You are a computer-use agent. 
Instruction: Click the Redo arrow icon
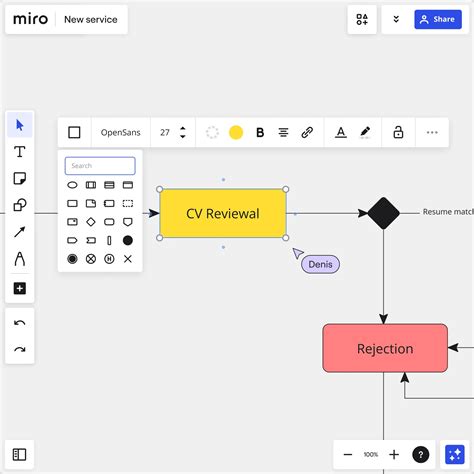click(20, 349)
